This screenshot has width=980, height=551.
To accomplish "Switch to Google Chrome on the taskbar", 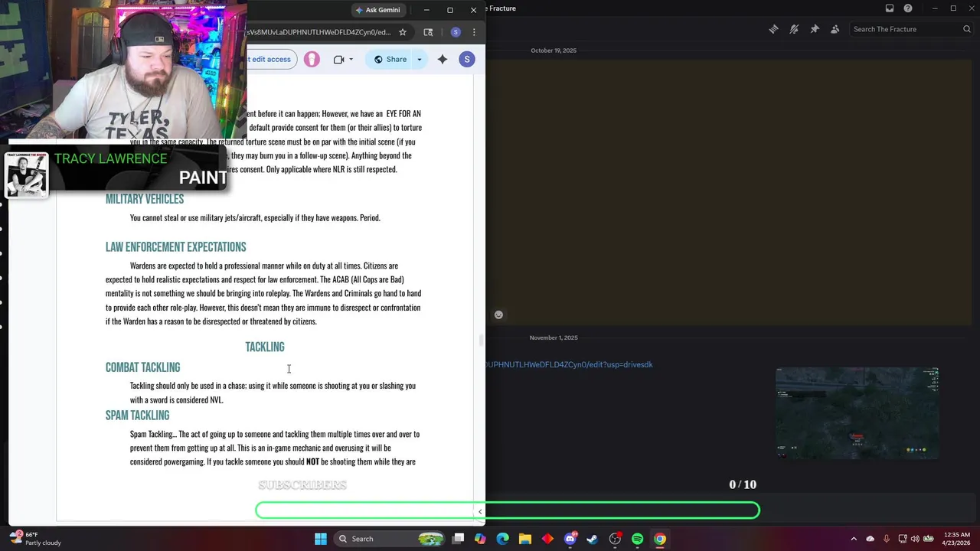I will (x=659, y=539).
